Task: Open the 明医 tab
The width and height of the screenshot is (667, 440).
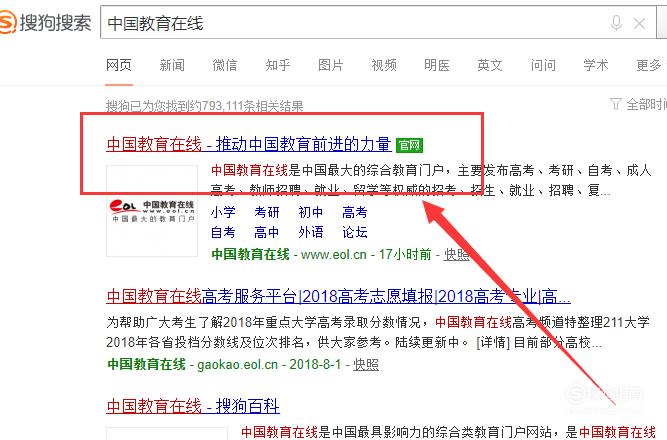Action: [437, 65]
